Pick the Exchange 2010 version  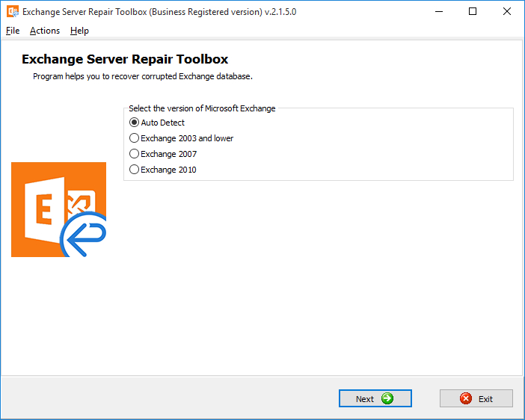(x=135, y=170)
